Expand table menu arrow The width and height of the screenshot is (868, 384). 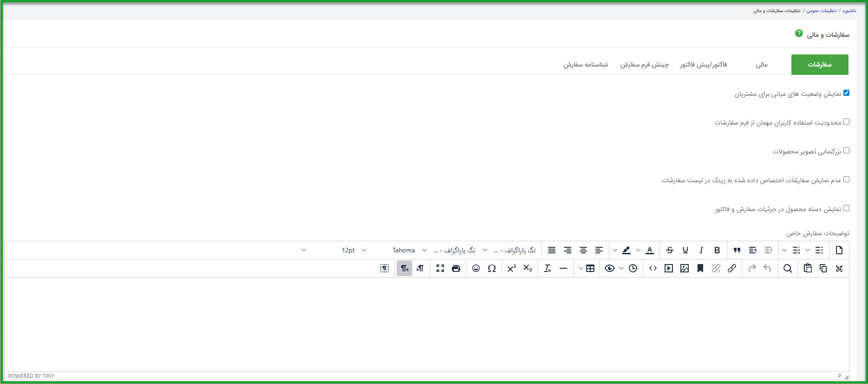(x=581, y=268)
